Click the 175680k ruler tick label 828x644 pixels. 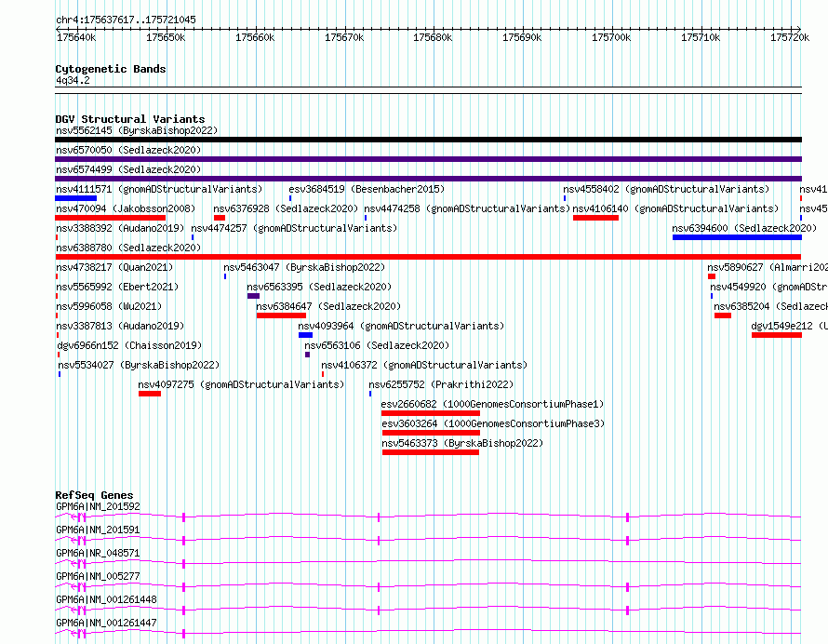(x=433, y=37)
